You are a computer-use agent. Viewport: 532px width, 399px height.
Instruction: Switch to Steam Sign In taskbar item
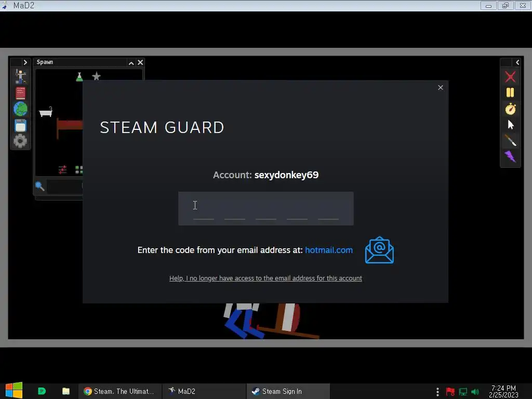click(288, 391)
